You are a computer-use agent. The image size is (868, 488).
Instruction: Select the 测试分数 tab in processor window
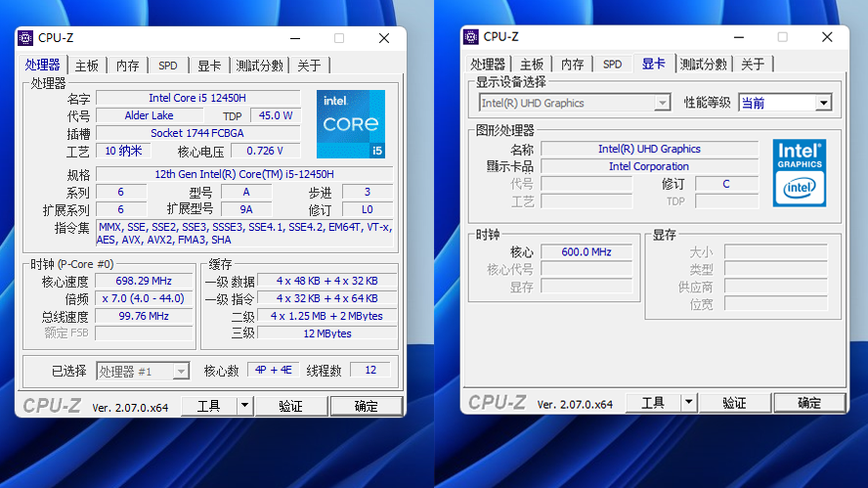pyautogui.click(x=260, y=66)
